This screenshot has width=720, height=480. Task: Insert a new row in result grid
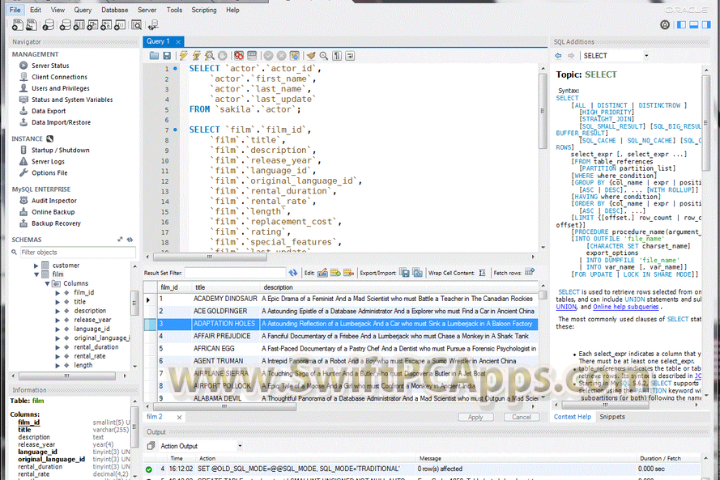(336, 273)
